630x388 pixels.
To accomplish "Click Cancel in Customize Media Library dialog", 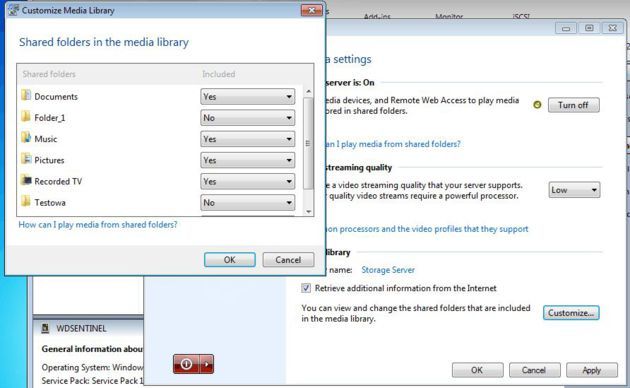I will coord(288,260).
